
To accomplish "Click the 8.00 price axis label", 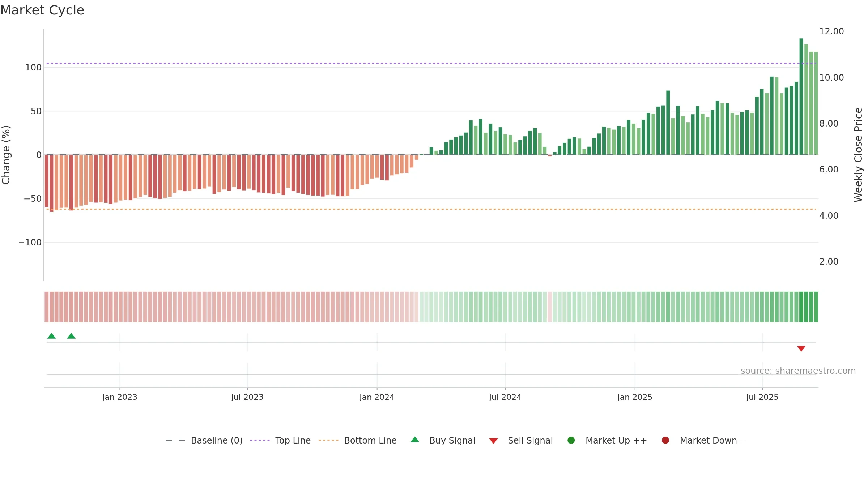I will (x=829, y=123).
